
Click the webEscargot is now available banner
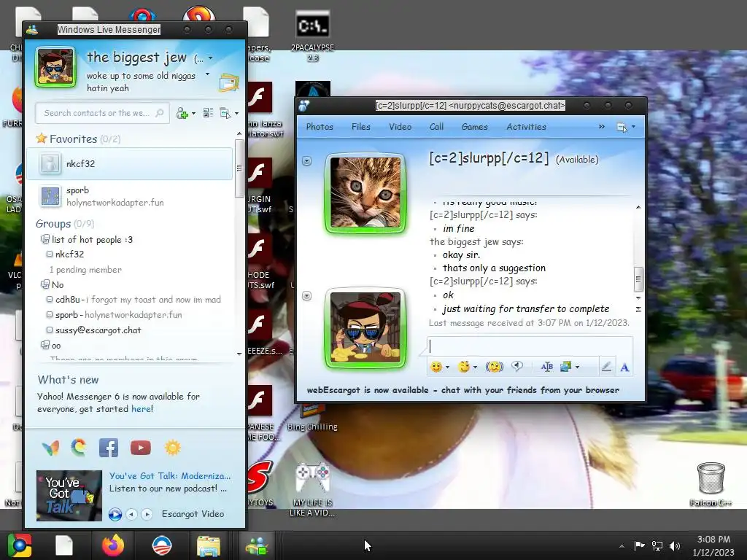462,390
